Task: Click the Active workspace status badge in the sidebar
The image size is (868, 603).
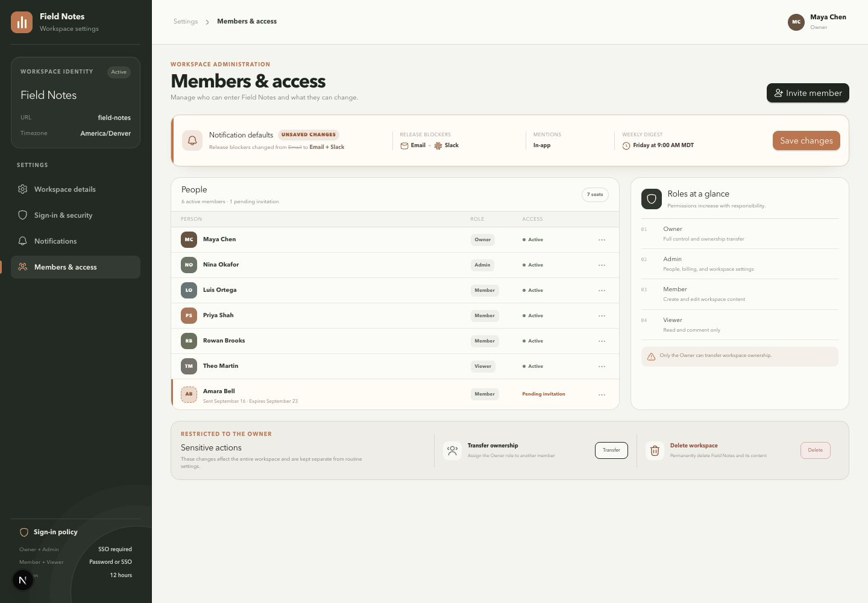Action: pyautogui.click(x=119, y=72)
